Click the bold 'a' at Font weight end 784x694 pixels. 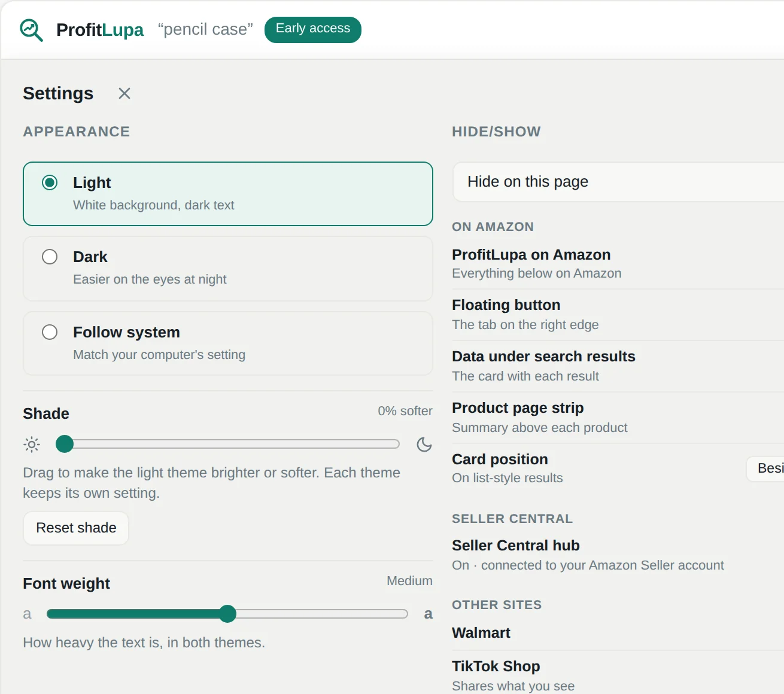click(x=428, y=614)
